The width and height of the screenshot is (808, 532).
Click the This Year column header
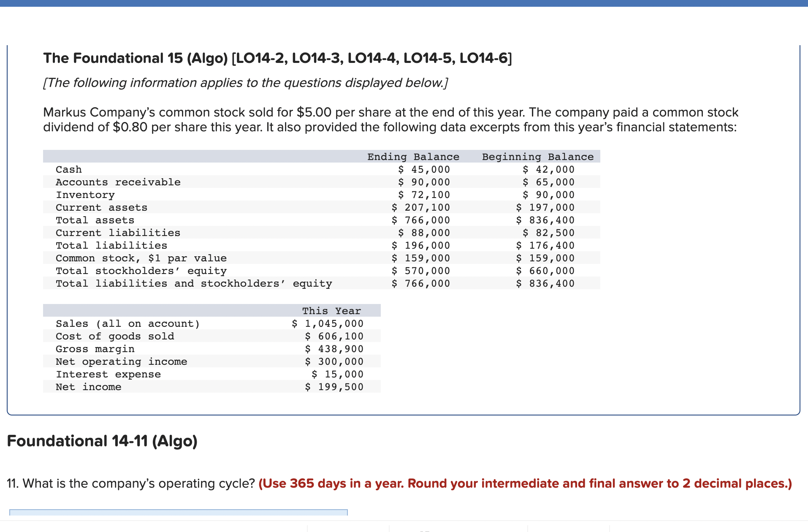[331, 311]
